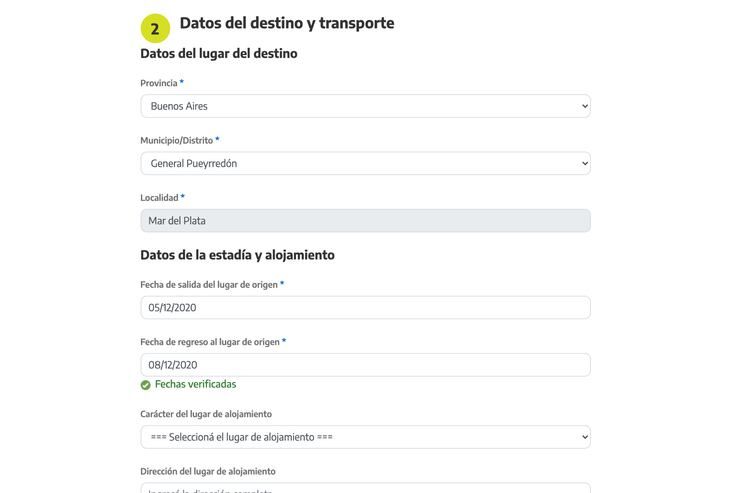Focus the return date field showing 08/12/2020
740x493 pixels.
click(365, 365)
